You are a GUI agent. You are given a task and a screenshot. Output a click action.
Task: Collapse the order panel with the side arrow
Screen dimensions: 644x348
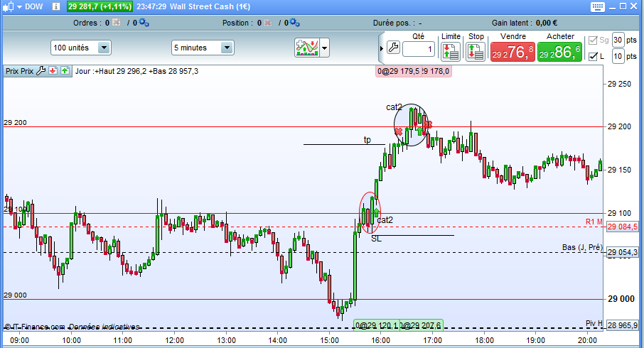(x=381, y=48)
